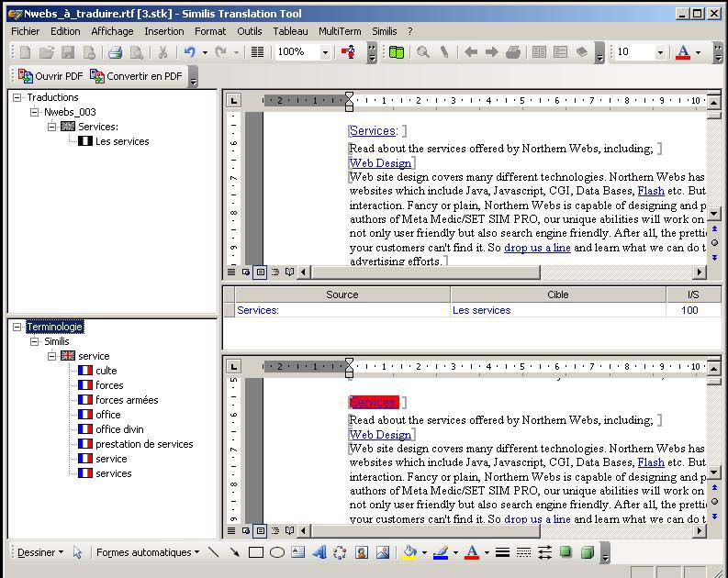
Task: Select the Rectangle shape tool
Action: [x=256, y=552]
